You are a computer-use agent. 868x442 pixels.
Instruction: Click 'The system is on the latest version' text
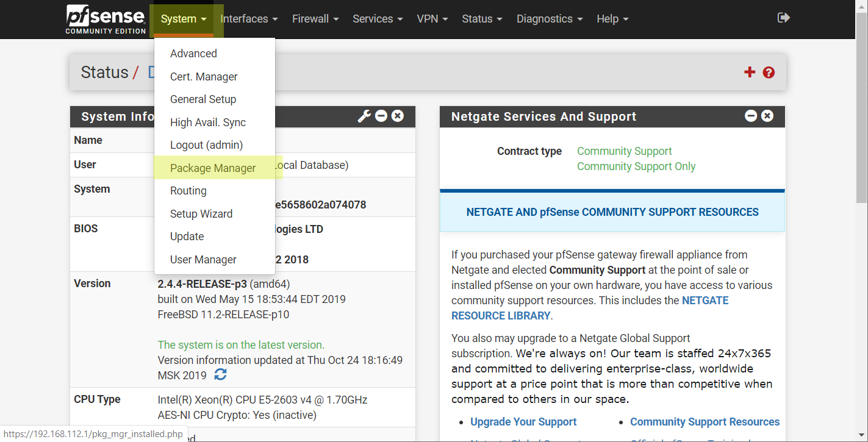pos(241,344)
